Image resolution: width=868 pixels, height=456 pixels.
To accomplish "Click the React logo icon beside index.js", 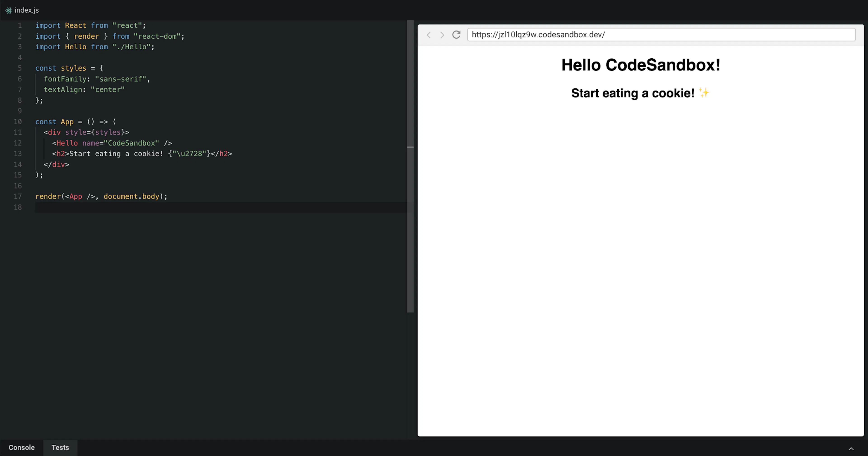I will pos(9,10).
